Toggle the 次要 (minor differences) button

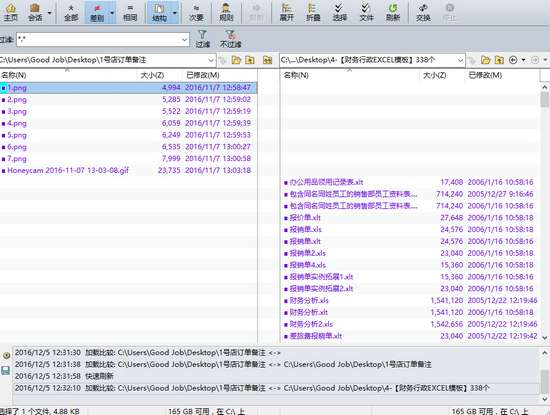196,12
